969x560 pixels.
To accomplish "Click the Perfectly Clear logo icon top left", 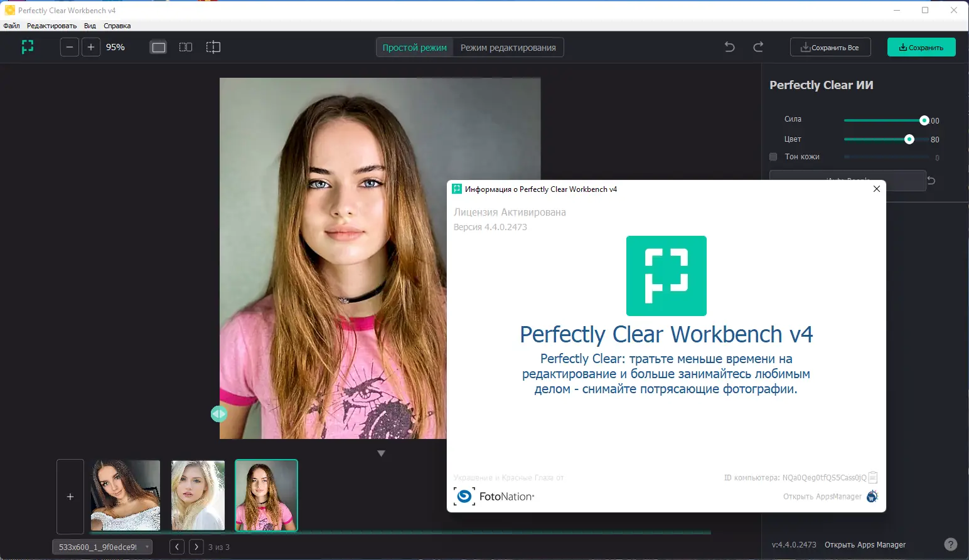I will pos(27,46).
